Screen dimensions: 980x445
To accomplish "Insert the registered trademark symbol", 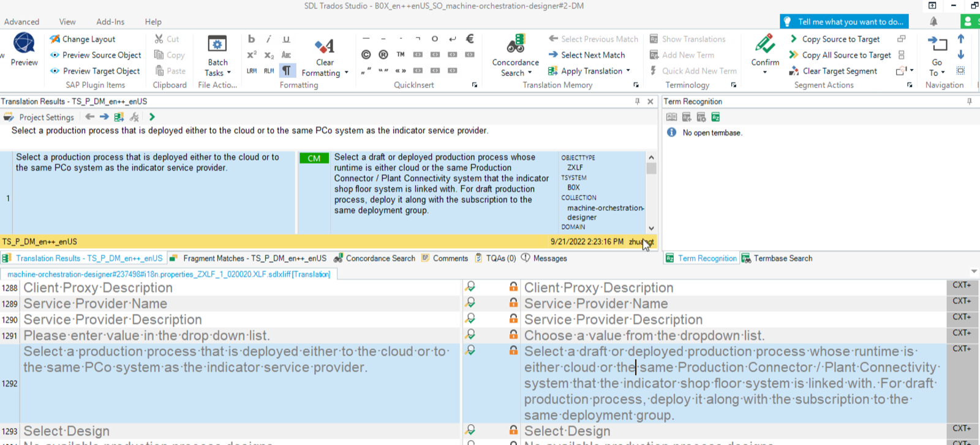I will 383,55.
